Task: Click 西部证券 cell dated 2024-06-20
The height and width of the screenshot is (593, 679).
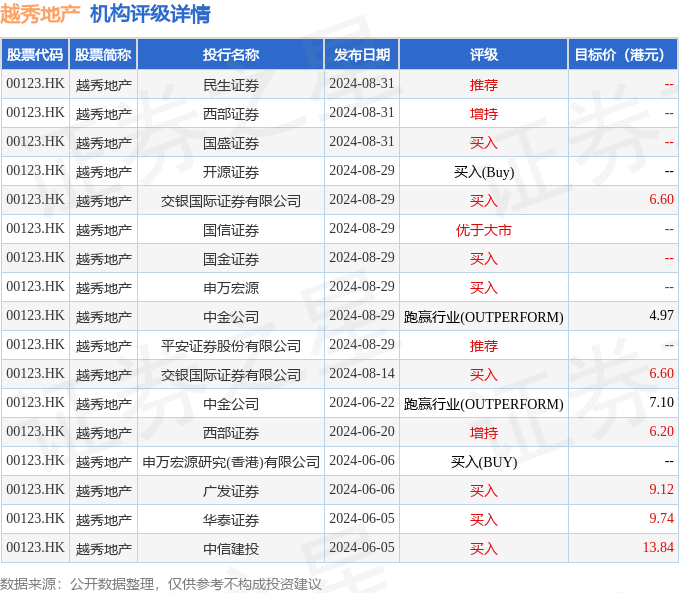Action: pyautogui.click(x=231, y=433)
